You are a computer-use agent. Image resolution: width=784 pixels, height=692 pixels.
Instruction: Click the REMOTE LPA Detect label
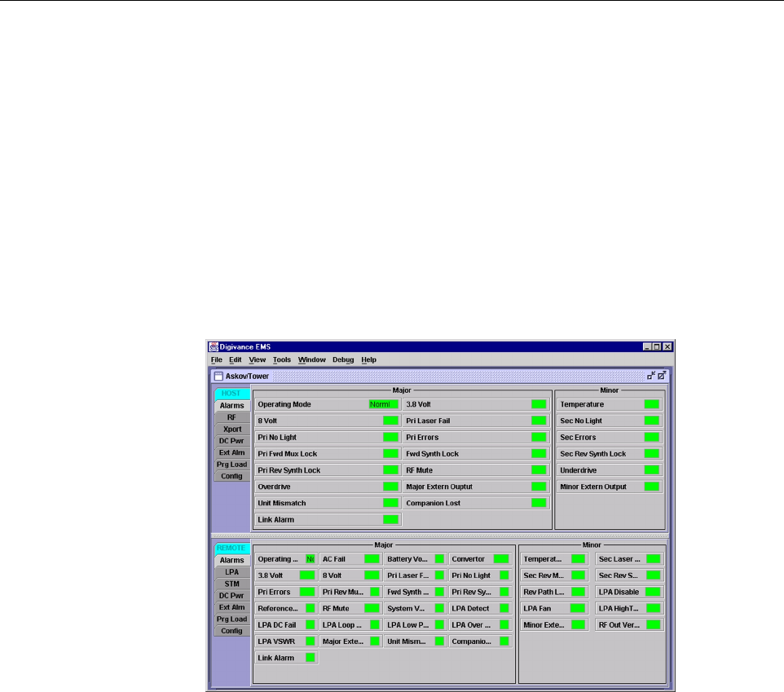(x=470, y=609)
